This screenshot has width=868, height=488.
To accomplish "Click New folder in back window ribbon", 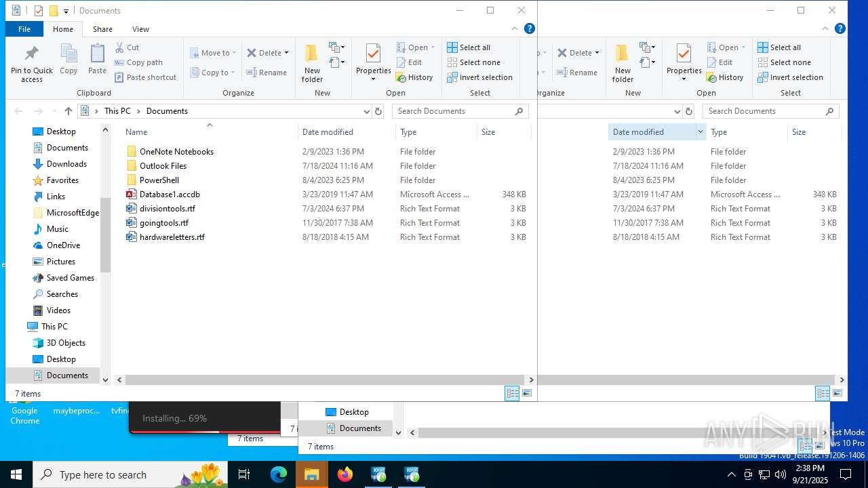I will pos(623,64).
